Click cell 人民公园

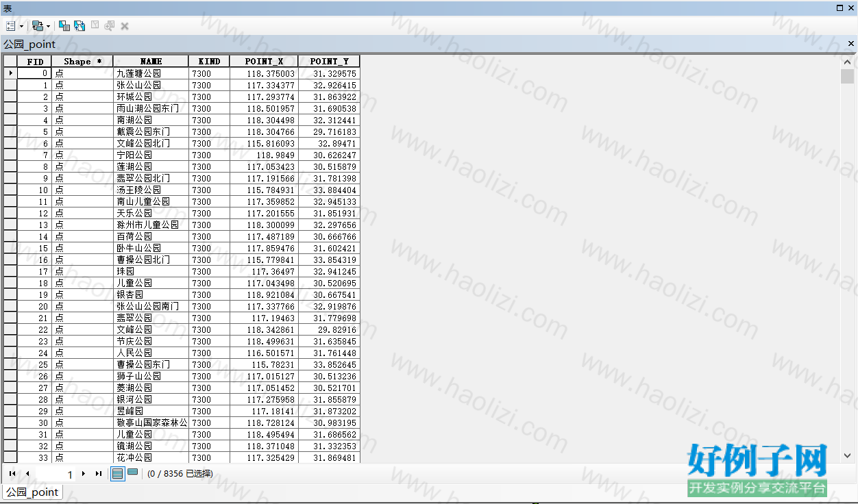(x=151, y=353)
